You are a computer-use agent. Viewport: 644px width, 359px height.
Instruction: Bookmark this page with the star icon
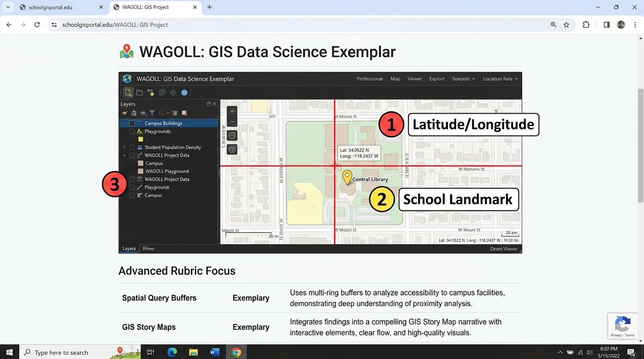[566, 25]
